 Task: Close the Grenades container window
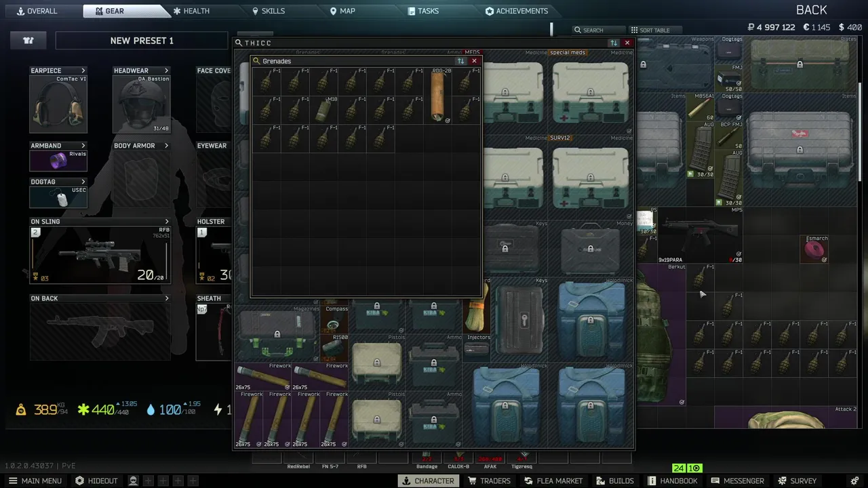[x=474, y=61]
